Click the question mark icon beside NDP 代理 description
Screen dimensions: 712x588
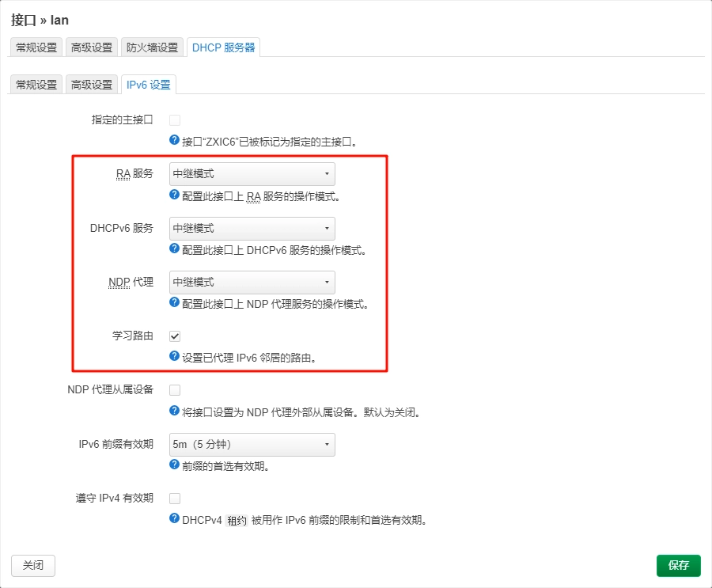pos(172,302)
